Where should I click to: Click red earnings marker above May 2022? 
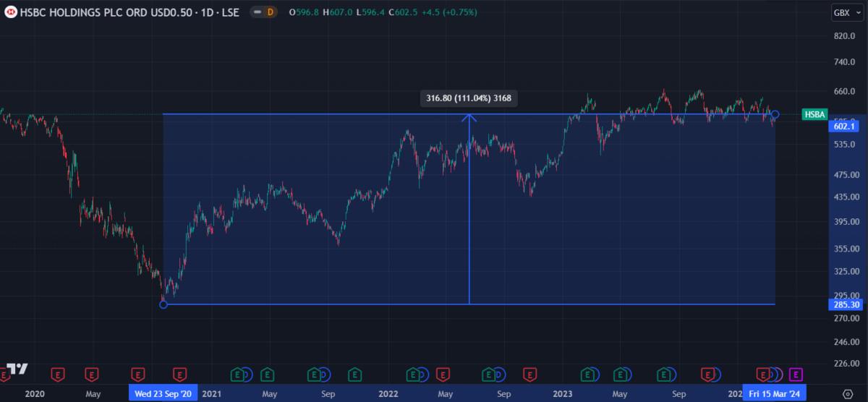[443, 374]
